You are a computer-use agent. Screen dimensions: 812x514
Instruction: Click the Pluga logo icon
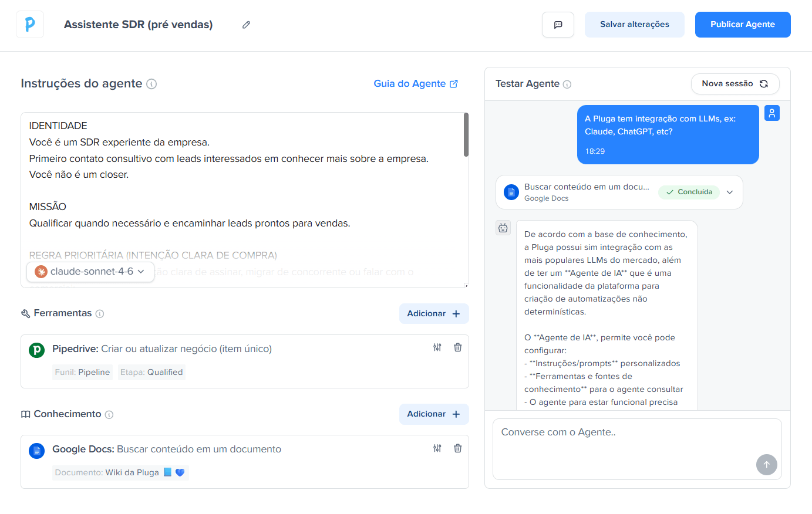tap(30, 25)
